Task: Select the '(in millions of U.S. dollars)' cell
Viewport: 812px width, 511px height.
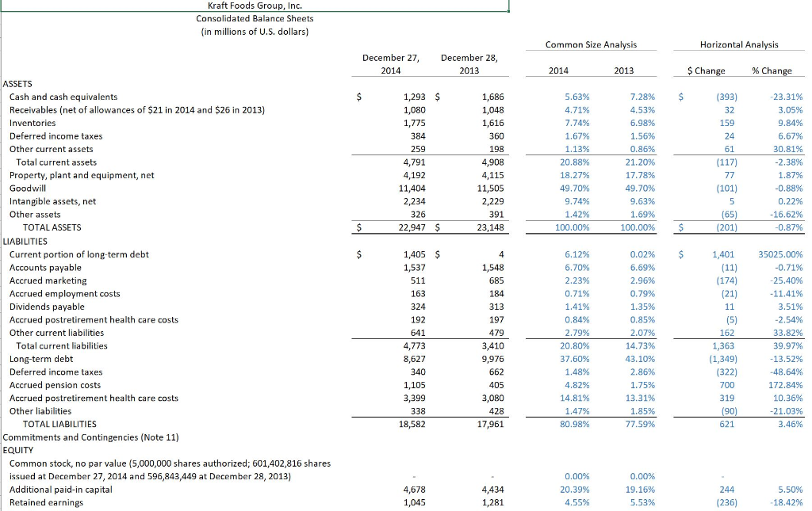Action: [255, 32]
